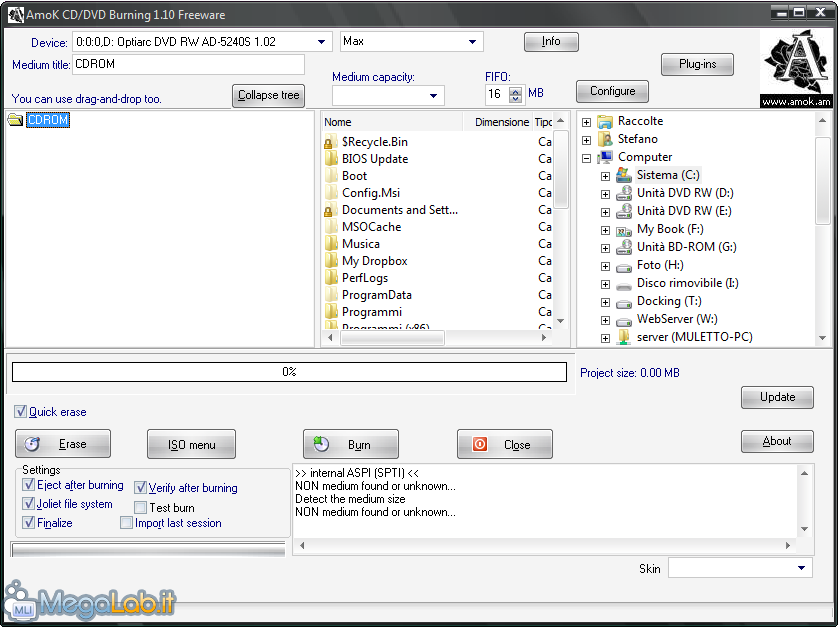Click the BIOS Update folder icon
838x627 pixels.
point(331,159)
